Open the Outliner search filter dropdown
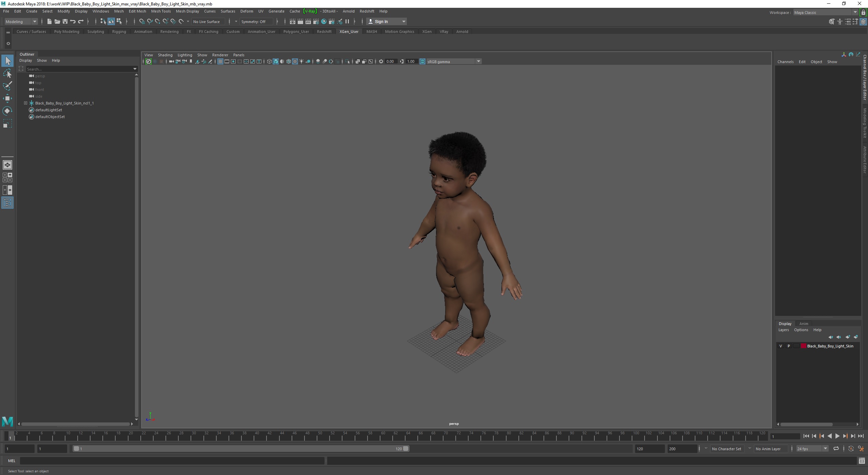 coord(135,69)
